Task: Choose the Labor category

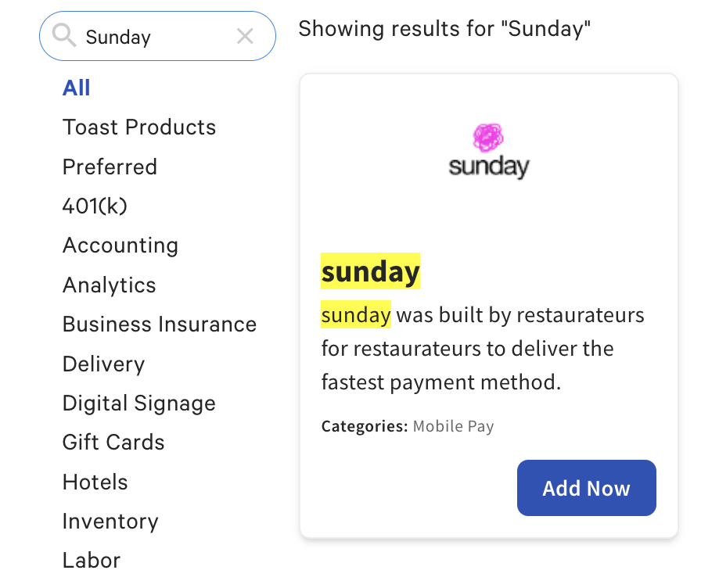Action: [x=92, y=561]
